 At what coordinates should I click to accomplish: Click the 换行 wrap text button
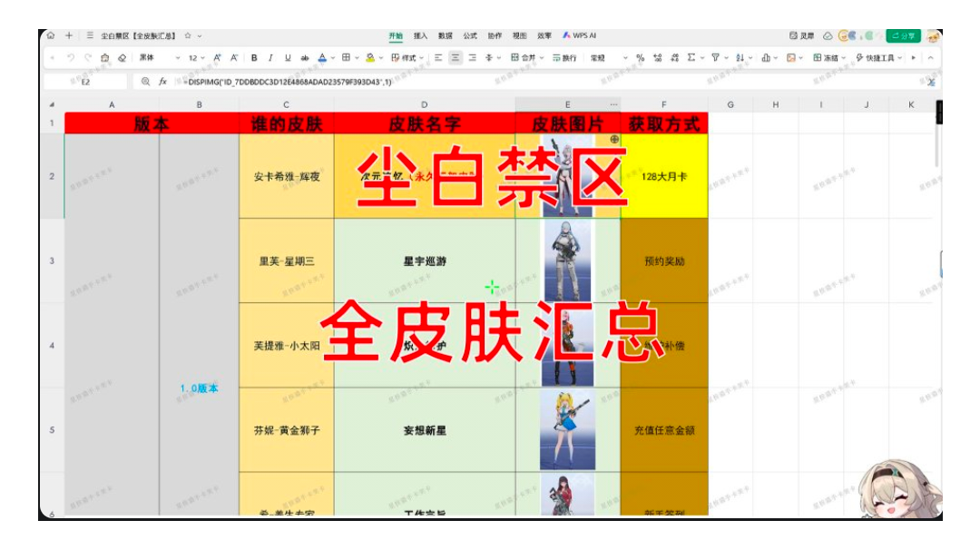(x=564, y=57)
